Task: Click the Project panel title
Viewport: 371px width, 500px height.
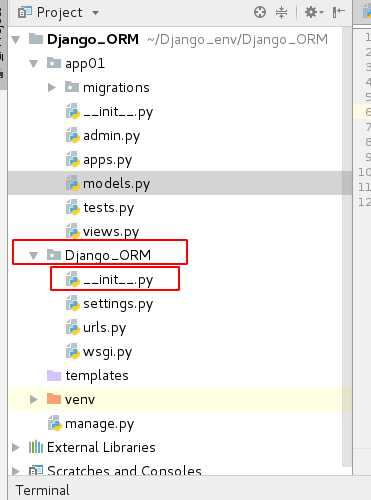Action: pyautogui.click(x=59, y=13)
